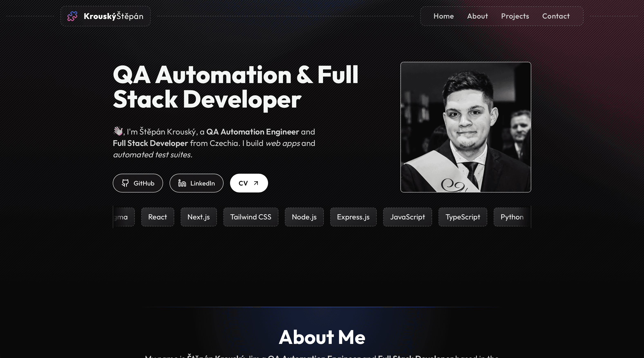Select Contact in the navigation bar

click(556, 16)
